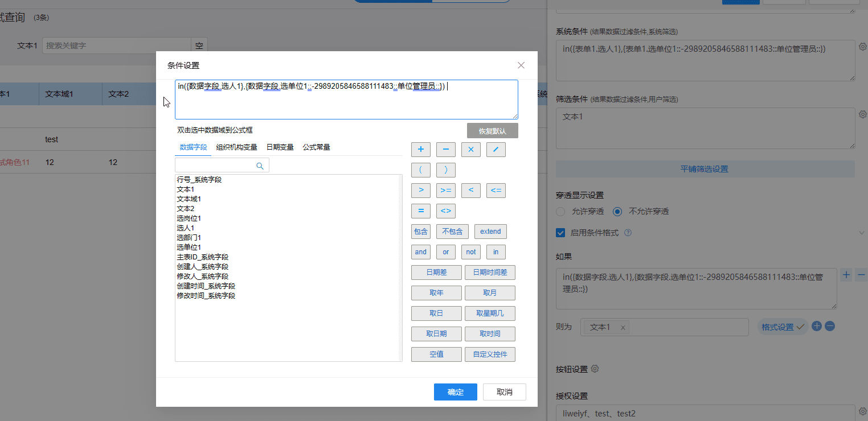Expand chevron at right of 启用条件格式 row
Screen dimensions: 868x421
point(861,233)
